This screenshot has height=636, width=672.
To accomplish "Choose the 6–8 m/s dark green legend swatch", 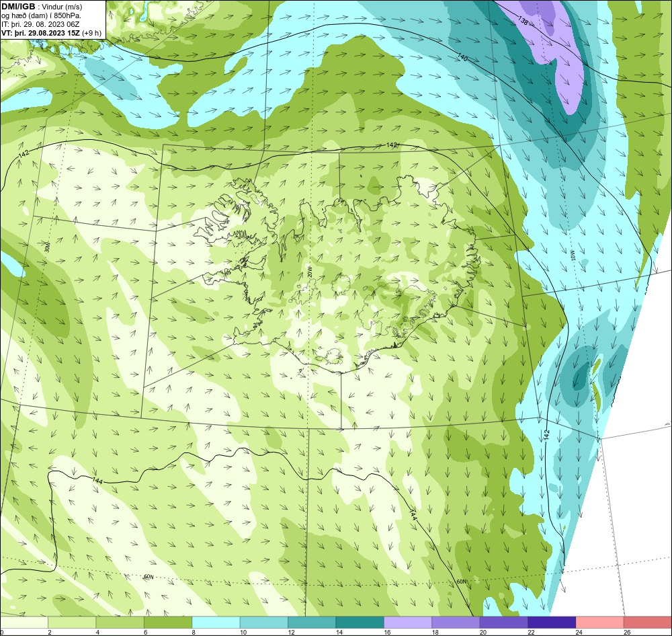I will pyautogui.click(x=168, y=622).
